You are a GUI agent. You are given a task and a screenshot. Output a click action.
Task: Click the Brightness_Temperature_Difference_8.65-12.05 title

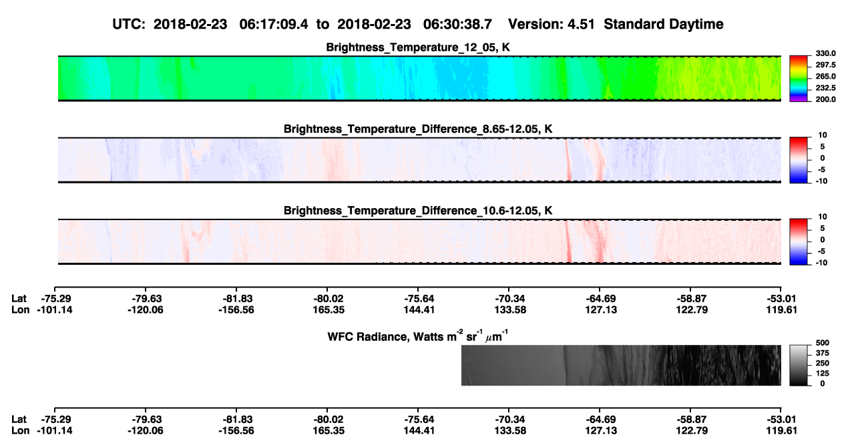coord(419,129)
